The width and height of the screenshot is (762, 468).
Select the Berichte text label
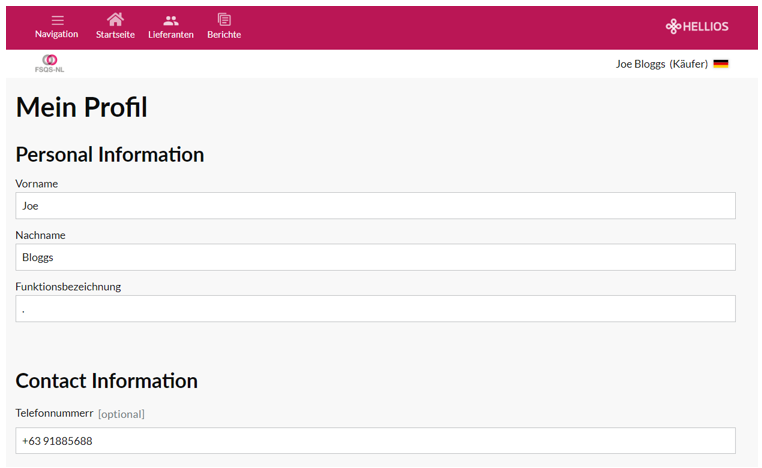pos(224,35)
